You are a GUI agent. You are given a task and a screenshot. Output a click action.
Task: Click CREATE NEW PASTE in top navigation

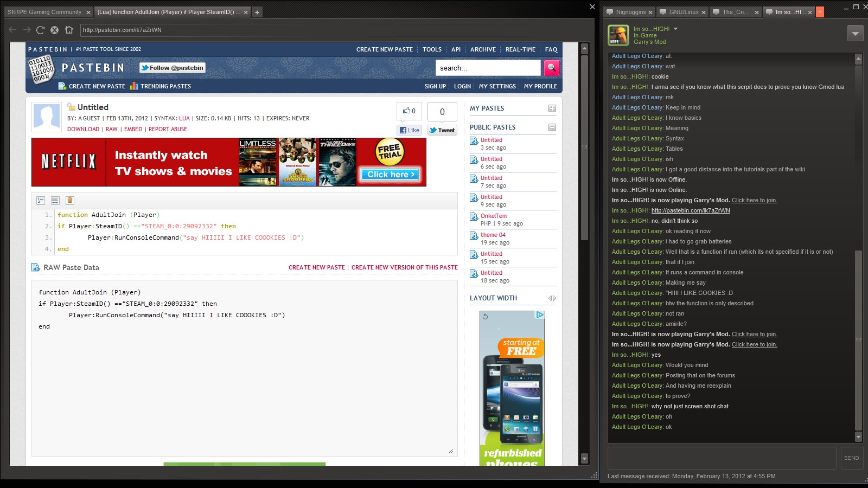(384, 49)
